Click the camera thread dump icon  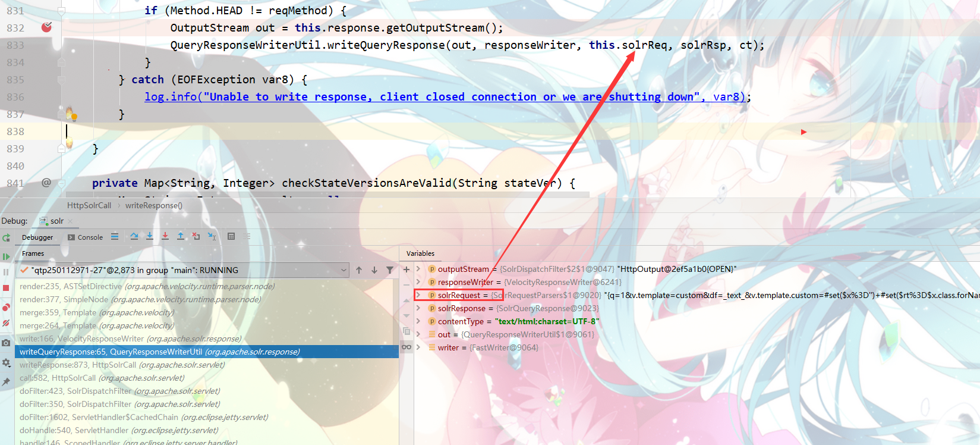click(x=6, y=343)
